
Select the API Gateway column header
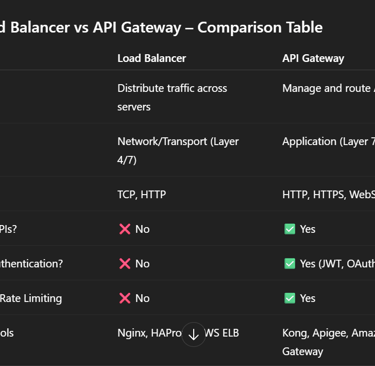pyautogui.click(x=313, y=58)
